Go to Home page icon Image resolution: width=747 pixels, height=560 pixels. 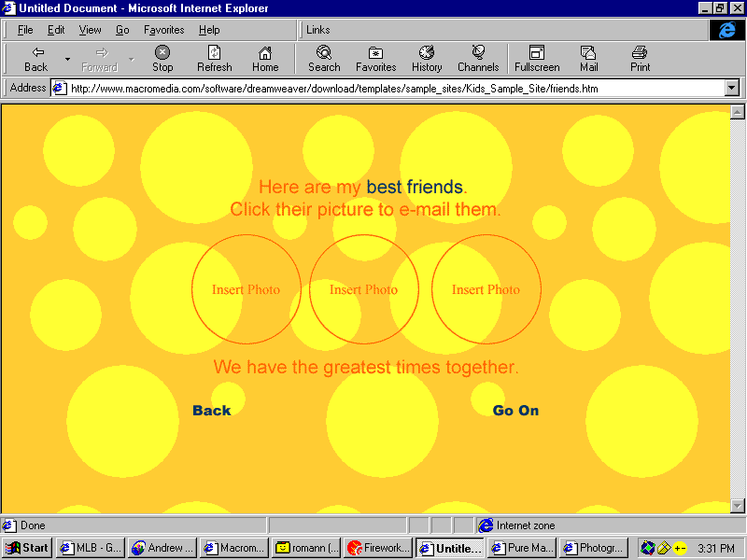click(x=265, y=52)
